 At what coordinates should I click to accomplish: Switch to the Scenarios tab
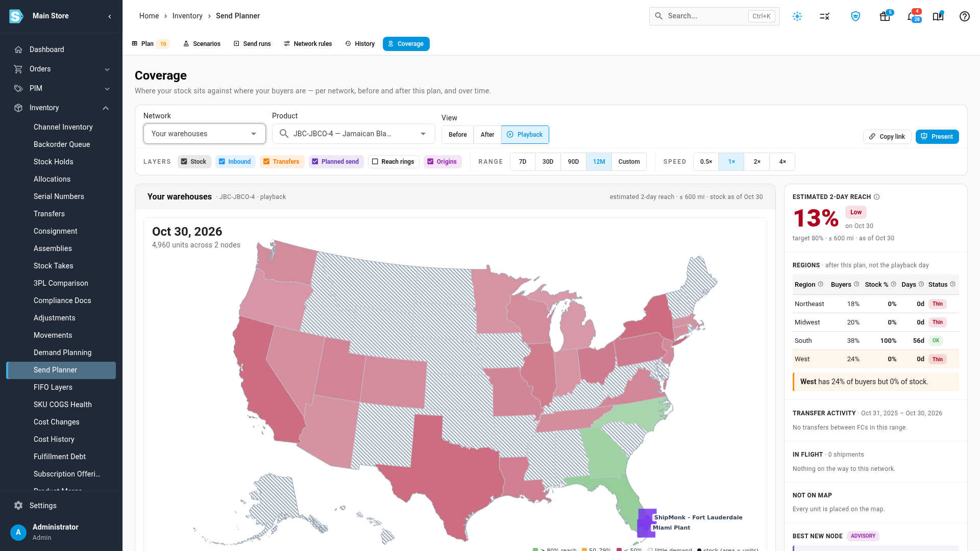pyautogui.click(x=202, y=44)
